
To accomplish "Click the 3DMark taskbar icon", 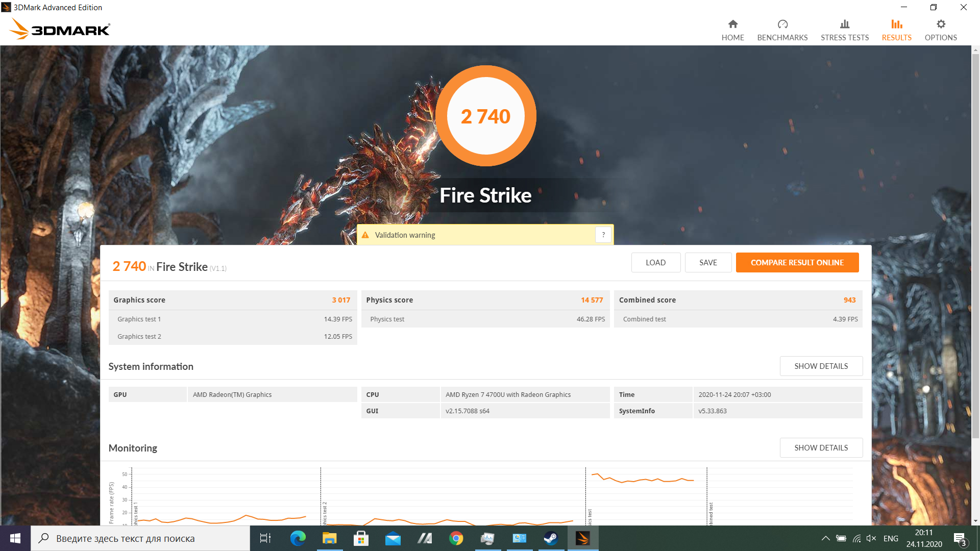I will (582, 538).
